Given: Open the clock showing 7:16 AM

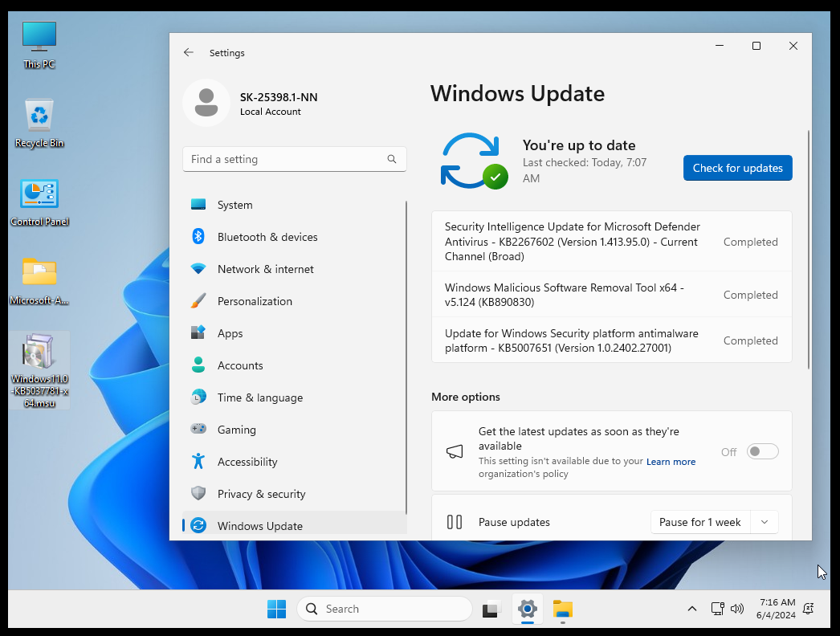Looking at the screenshot, I should pos(776,609).
